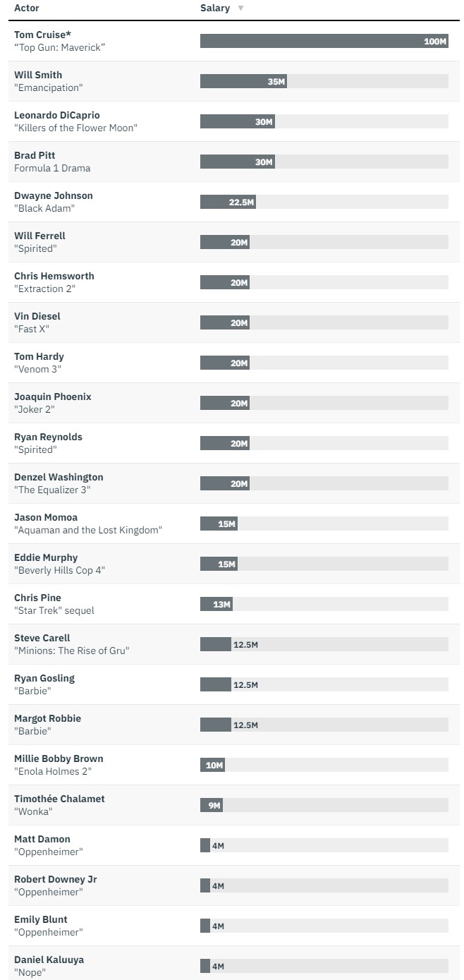Click "Killers of the Flower Moon" film title
Image resolution: width=464 pixels, height=980 pixels.
click(75, 128)
